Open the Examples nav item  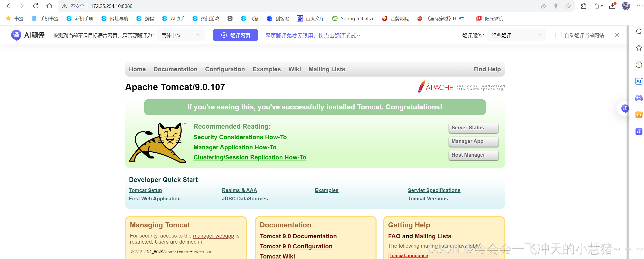[267, 69]
